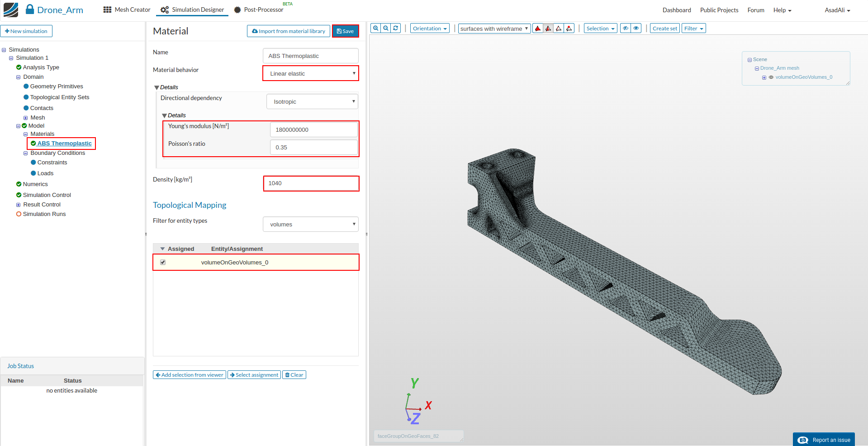Open the Filter dropdown in viewer toolbar
Image resolution: width=868 pixels, height=446 pixels.
pyautogui.click(x=694, y=29)
